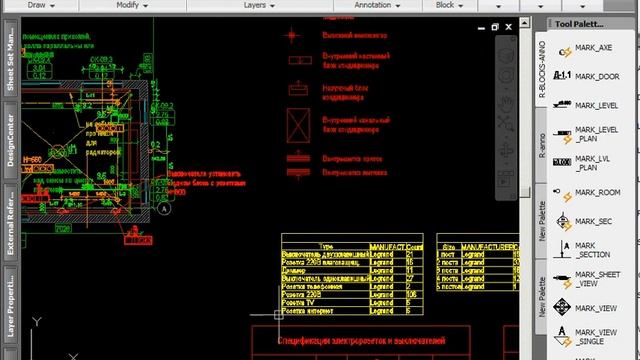The image size is (640, 360).
Task: Close the drawing viewport window
Action: click(509, 27)
